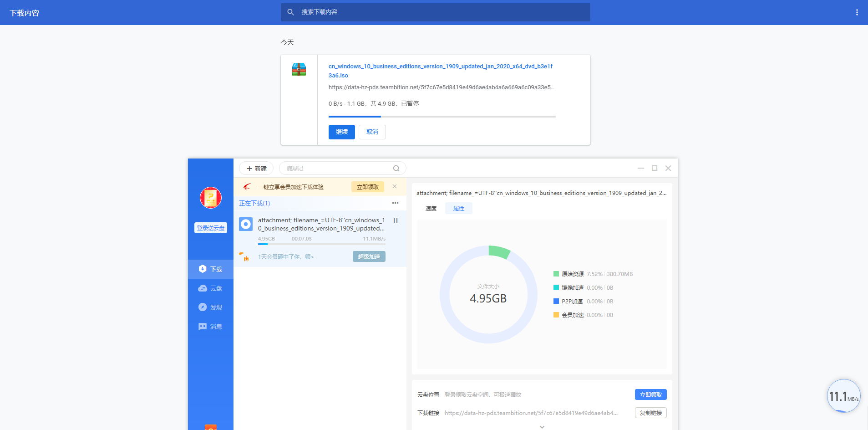Click the 4.95GB donut chart
This screenshot has width=868, height=430.
[x=488, y=294]
